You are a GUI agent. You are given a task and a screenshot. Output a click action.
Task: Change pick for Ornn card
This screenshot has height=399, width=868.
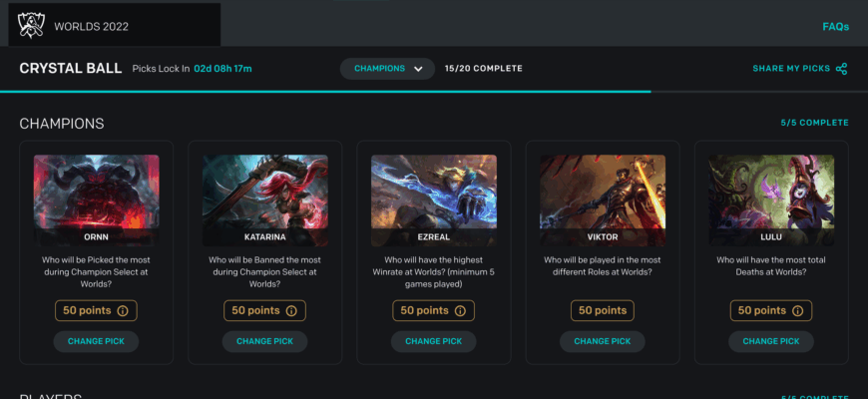96,341
